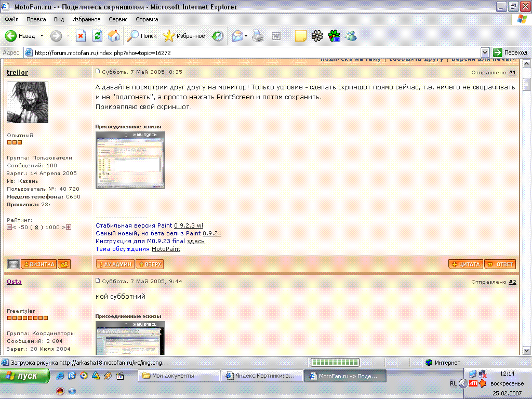The height and width of the screenshot is (399, 532).
Task: Refresh the page with green arrows icon
Action: (x=97, y=36)
